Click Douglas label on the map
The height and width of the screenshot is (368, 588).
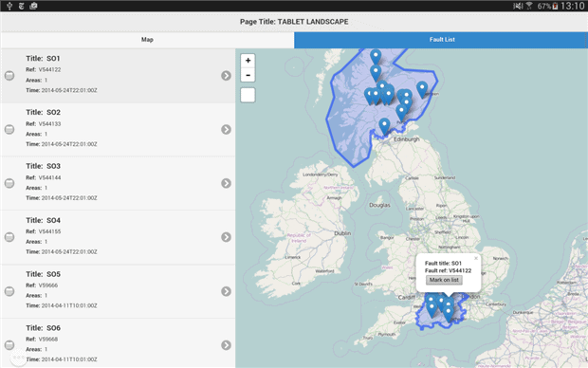tap(379, 205)
